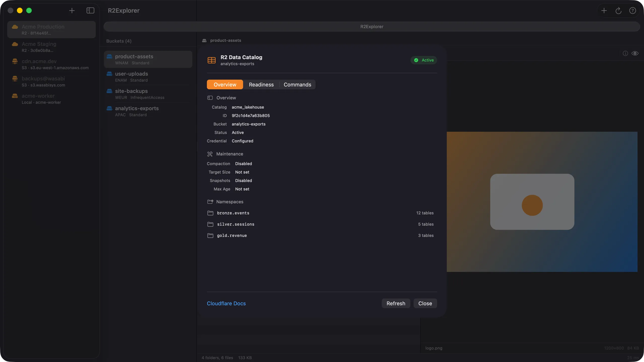
Task: Click the backups@wasabi server icon
Action: pos(15,78)
